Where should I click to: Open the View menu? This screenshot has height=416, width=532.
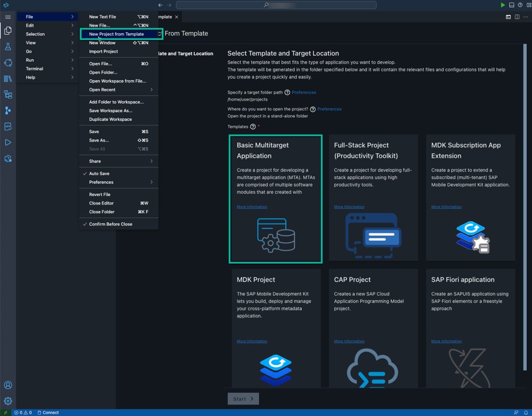click(x=30, y=42)
